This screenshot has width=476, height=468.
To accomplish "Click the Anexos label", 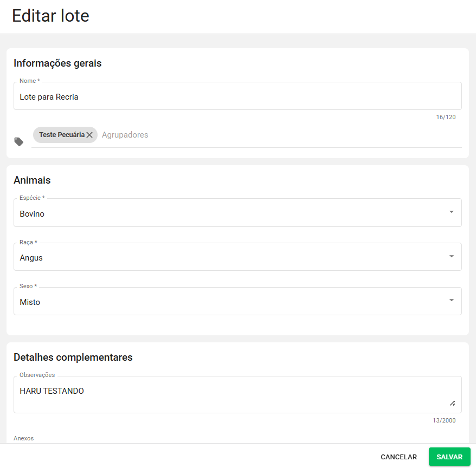I will [24, 438].
